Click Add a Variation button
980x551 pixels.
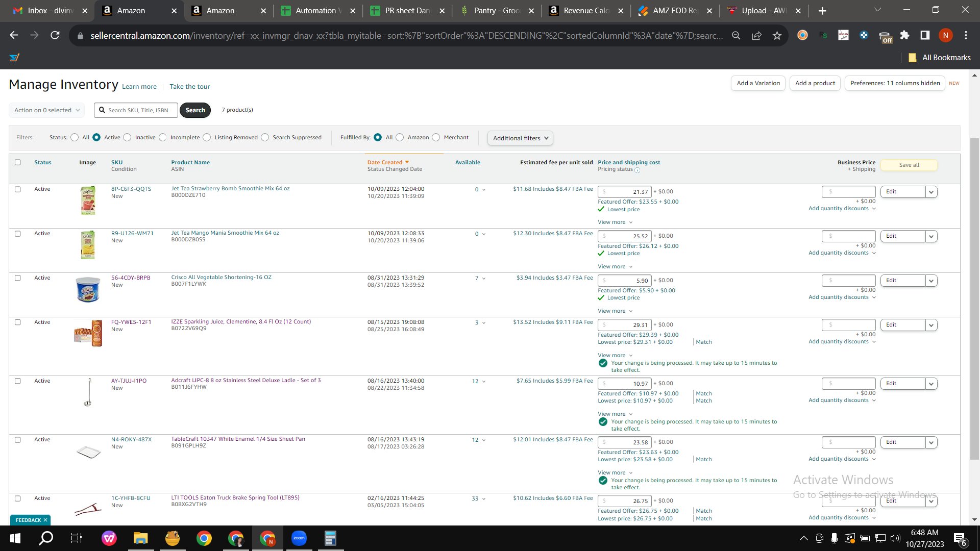point(758,83)
